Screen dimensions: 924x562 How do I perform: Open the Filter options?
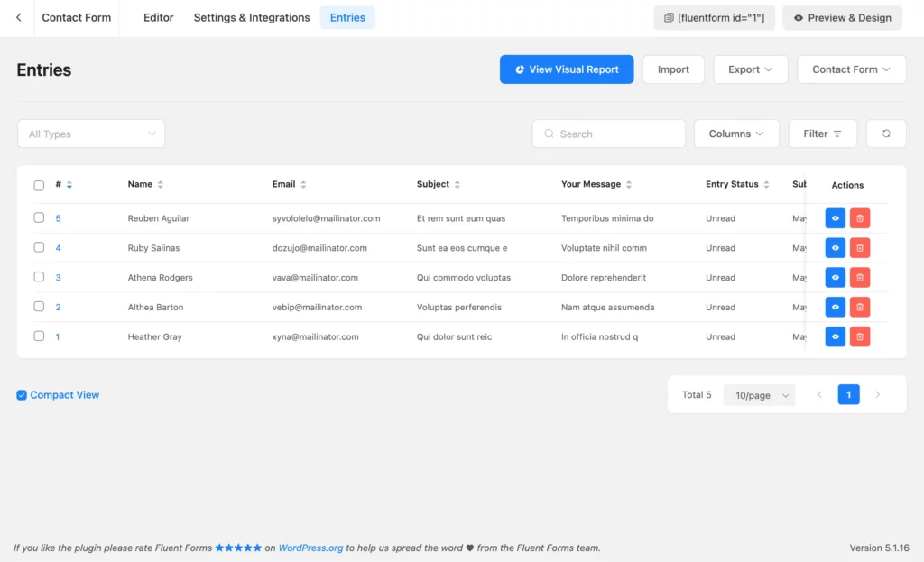(822, 133)
